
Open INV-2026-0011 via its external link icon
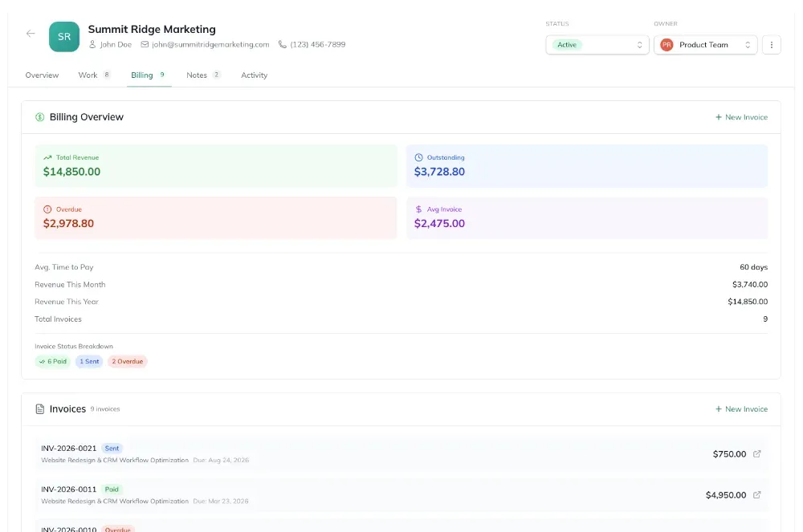pos(757,494)
